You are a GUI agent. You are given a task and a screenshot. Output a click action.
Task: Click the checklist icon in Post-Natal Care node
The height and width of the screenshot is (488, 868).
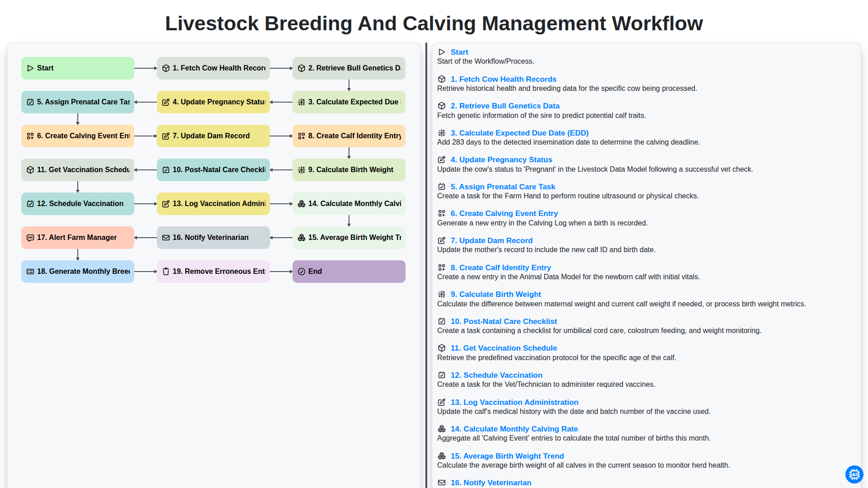166,170
